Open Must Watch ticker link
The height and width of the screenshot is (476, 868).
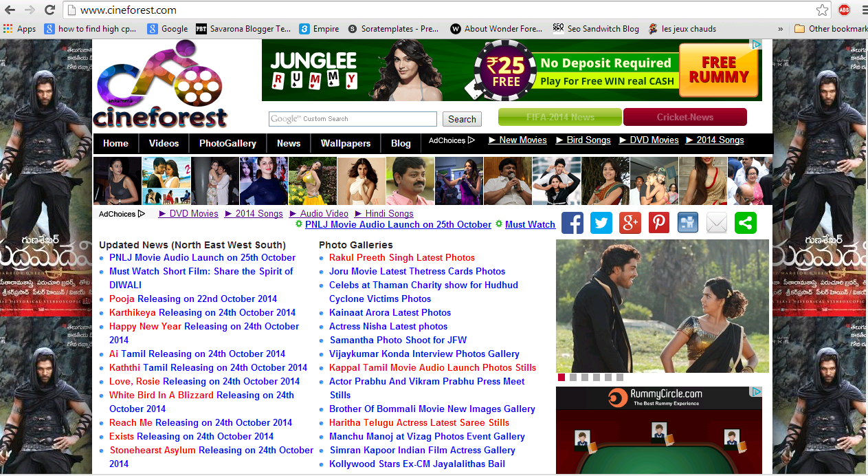tap(530, 224)
